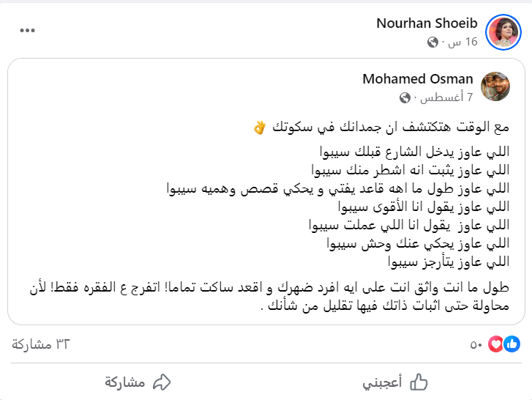The height and width of the screenshot is (400, 532).
Task: Go to Nourhan Shoeib's profile via name
Action: click(x=427, y=23)
